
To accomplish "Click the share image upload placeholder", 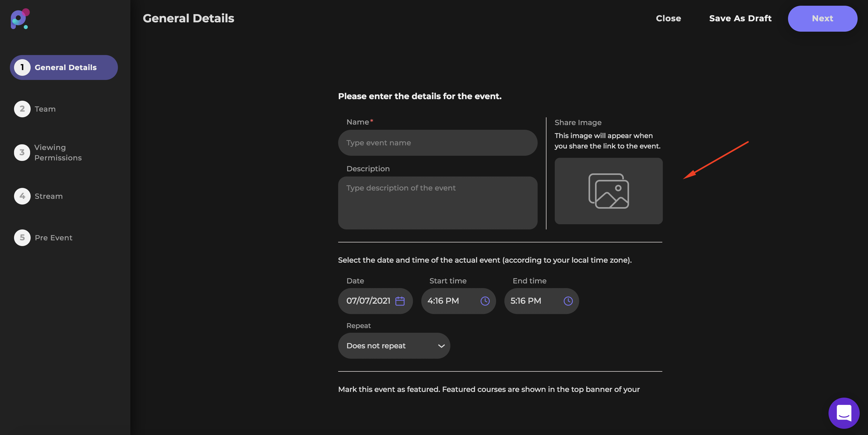I will (608, 191).
